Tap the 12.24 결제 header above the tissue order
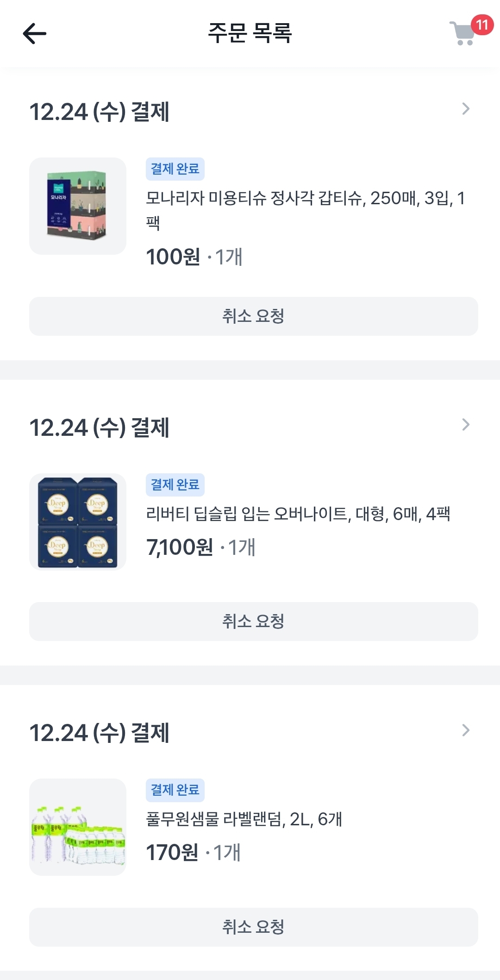Viewport: 500px width, 980px height. point(100,112)
